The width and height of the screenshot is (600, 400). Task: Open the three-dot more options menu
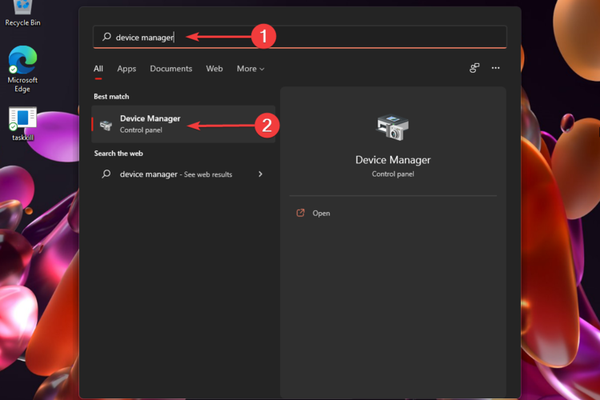[495, 69]
